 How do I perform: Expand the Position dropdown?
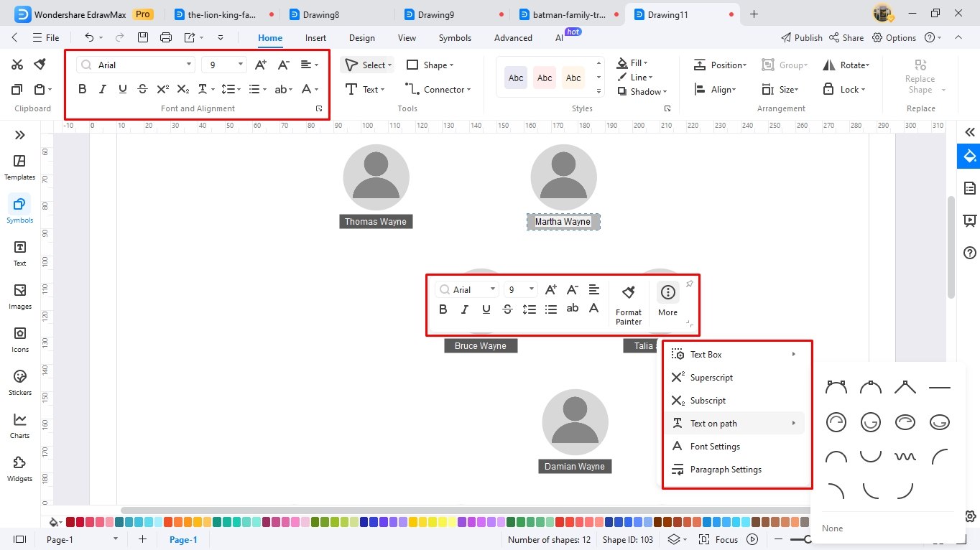coord(745,65)
